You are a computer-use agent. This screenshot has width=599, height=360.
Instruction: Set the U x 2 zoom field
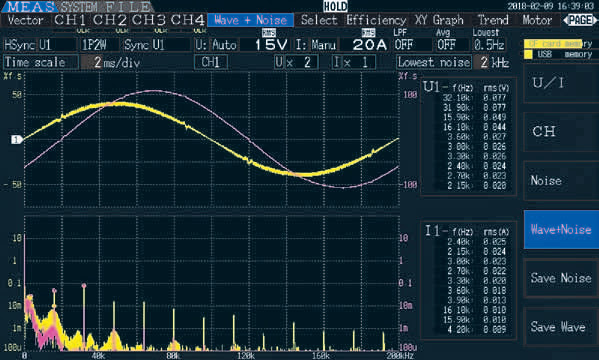(296, 62)
